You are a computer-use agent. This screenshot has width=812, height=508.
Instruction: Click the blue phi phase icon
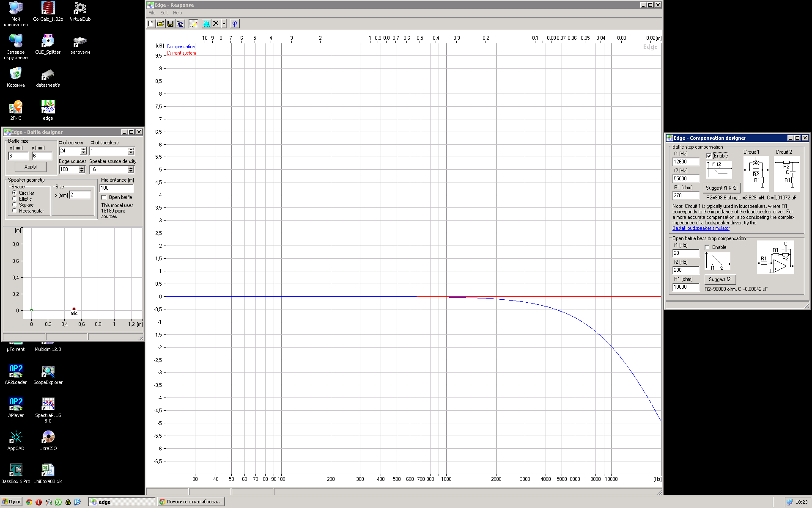pos(234,24)
